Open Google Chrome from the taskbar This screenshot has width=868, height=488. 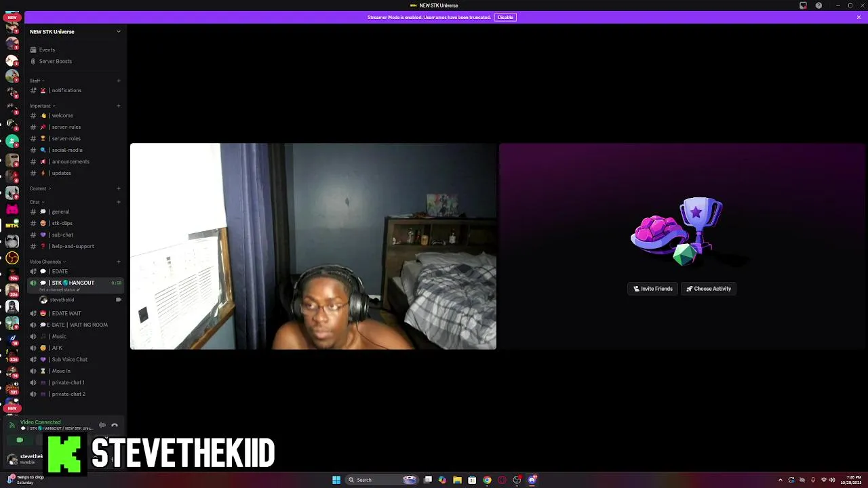[487, 480]
